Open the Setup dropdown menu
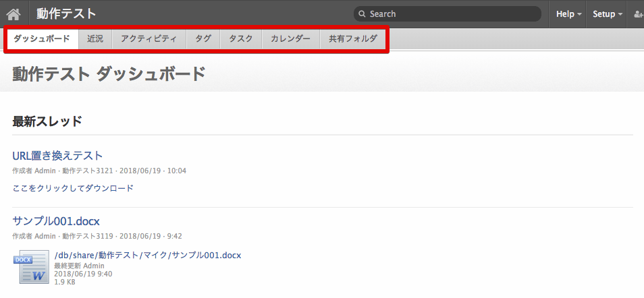Image resolution: width=644 pixels, height=298 pixels. coord(608,14)
